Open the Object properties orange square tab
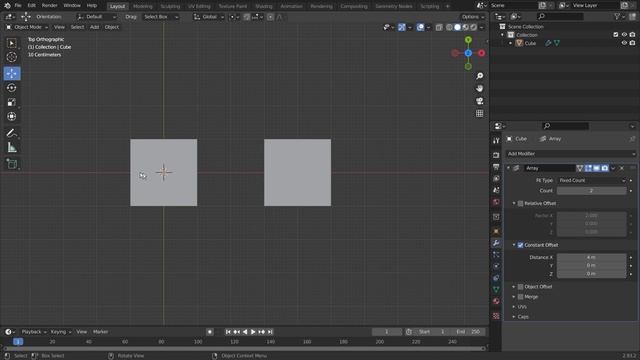The width and height of the screenshot is (640, 360). [496, 231]
